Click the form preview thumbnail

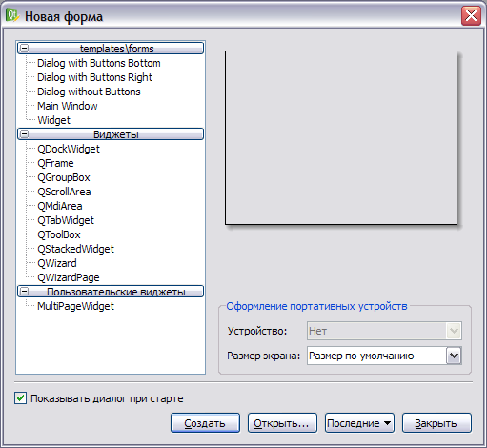tap(341, 137)
